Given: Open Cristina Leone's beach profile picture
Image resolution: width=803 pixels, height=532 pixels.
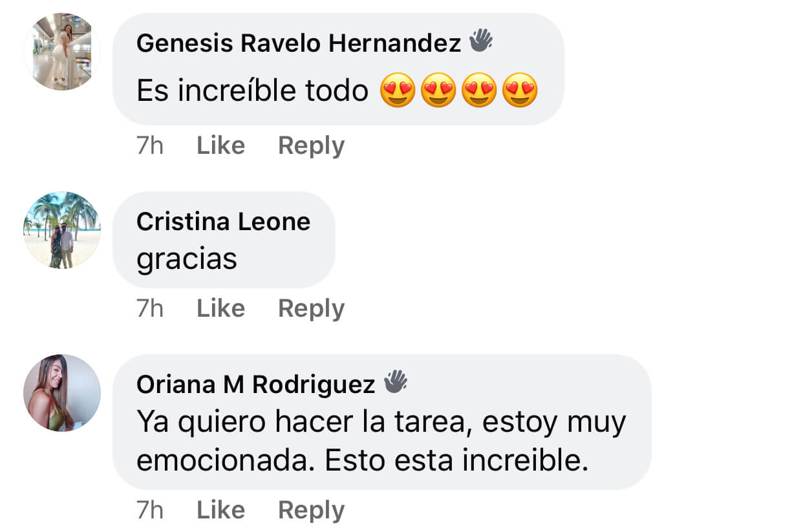Looking at the screenshot, I should (62, 230).
